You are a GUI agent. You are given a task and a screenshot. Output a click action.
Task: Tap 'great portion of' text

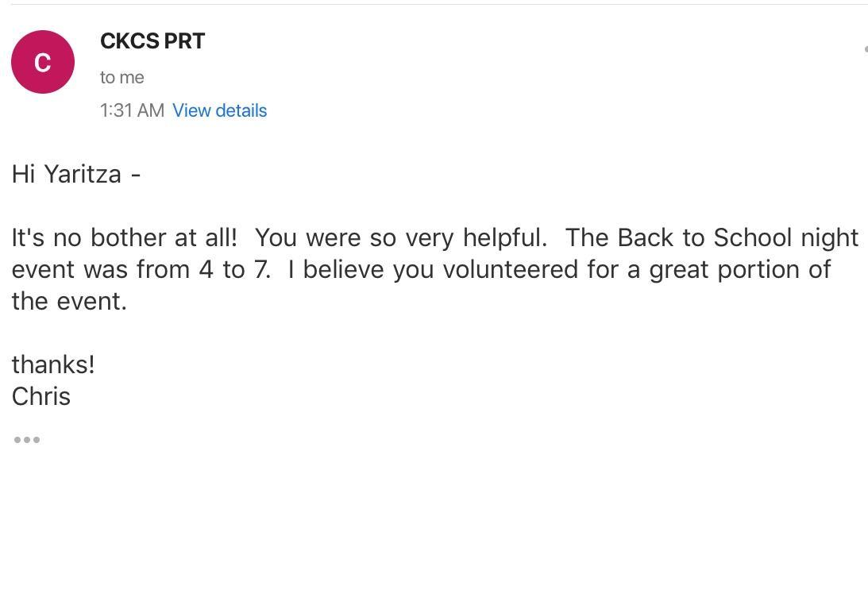click(x=739, y=270)
